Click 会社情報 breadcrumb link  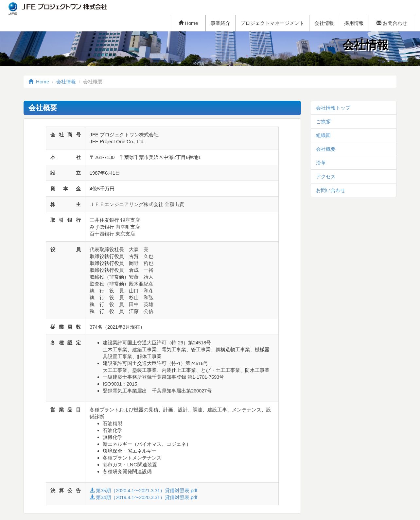(x=66, y=82)
